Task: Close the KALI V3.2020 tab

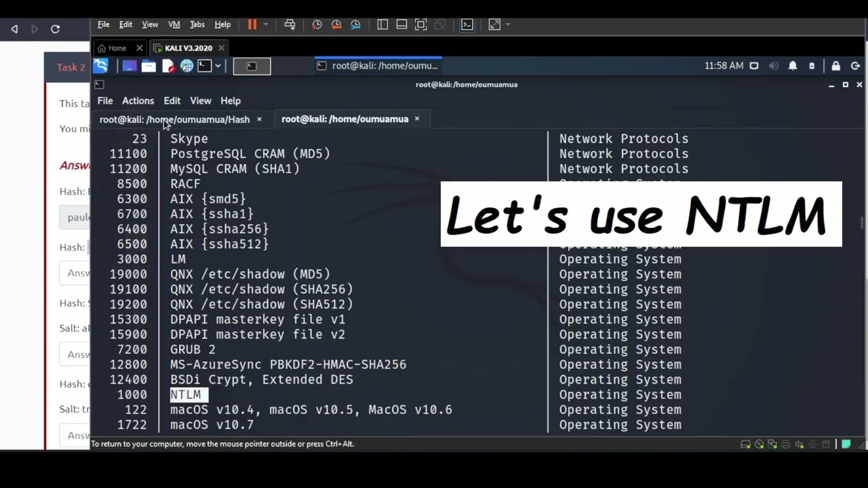Action: (221, 48)
